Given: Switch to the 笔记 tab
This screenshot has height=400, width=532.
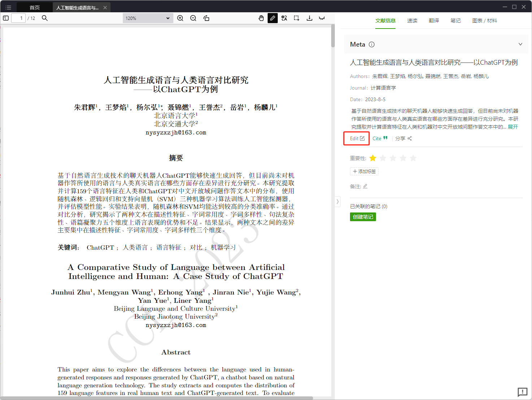Looking at the screenshot, I should click(x=455, y=21).
